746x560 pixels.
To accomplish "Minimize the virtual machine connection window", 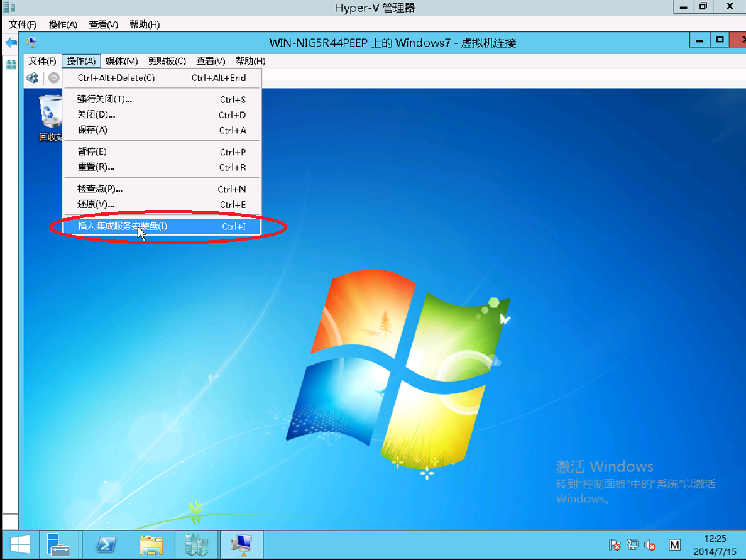I will click(699, 40).
